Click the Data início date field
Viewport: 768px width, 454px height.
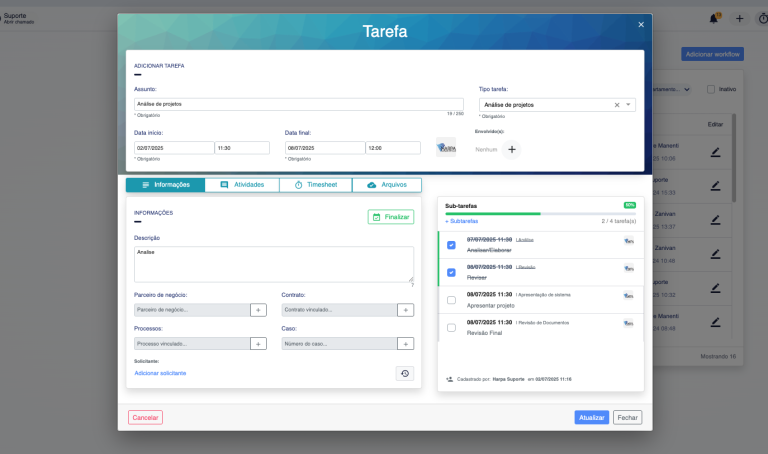(174, 148)
